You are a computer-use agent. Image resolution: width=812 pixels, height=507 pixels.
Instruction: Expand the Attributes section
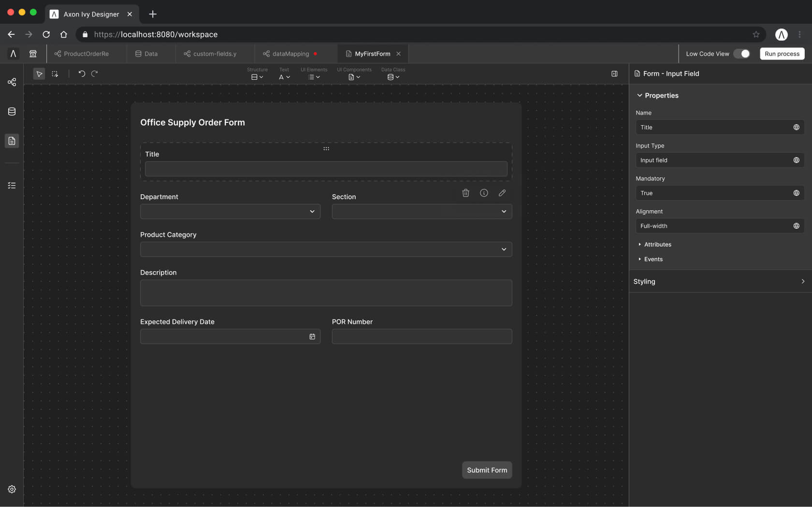pos(655,245)
